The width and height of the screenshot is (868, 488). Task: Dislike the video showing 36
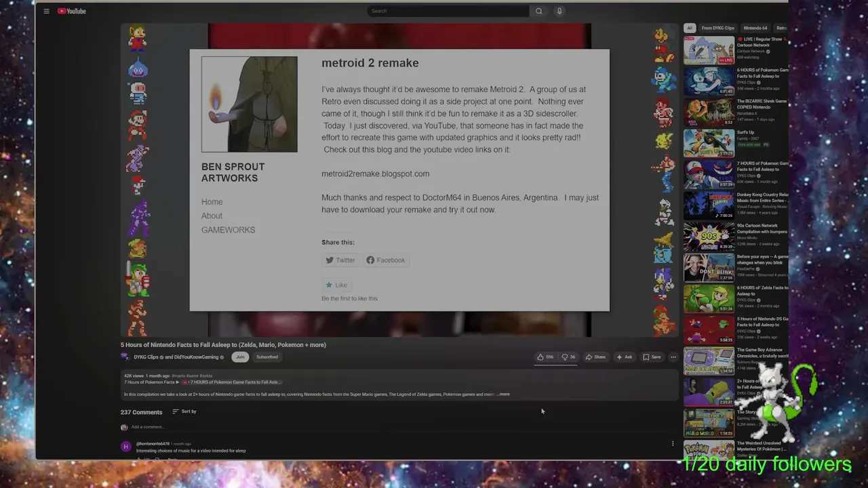[568, 357]
